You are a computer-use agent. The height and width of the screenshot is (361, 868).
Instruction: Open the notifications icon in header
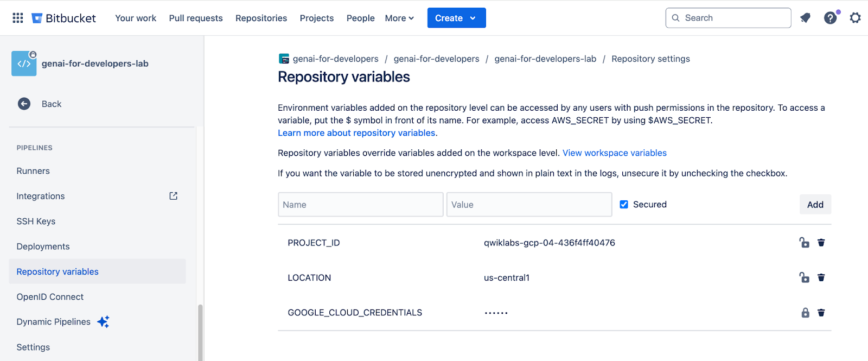(x=805, y=18)
